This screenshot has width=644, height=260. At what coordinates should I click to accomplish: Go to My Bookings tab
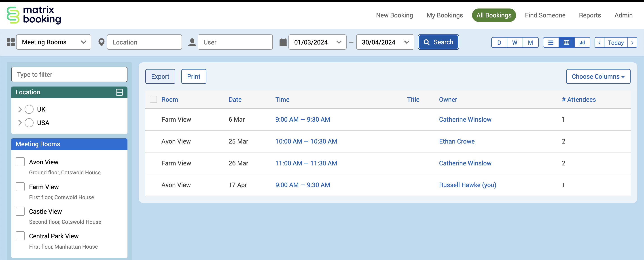445,15
